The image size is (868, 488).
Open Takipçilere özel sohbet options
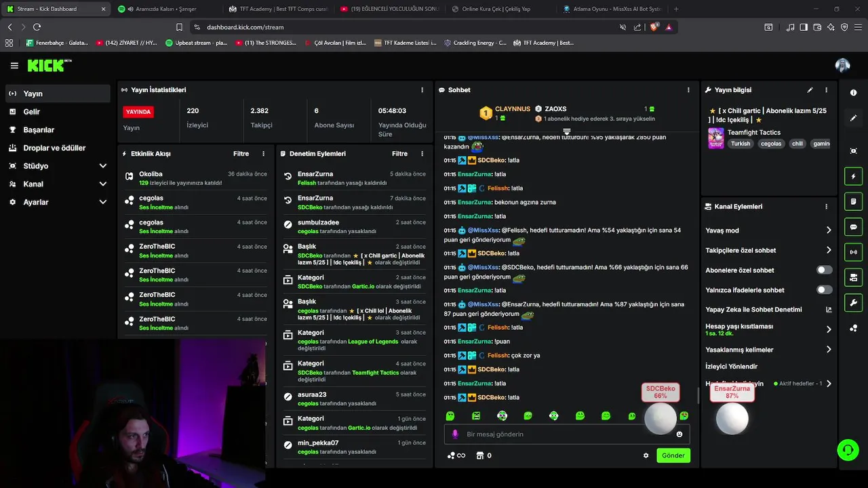click(x=768, y=250)
